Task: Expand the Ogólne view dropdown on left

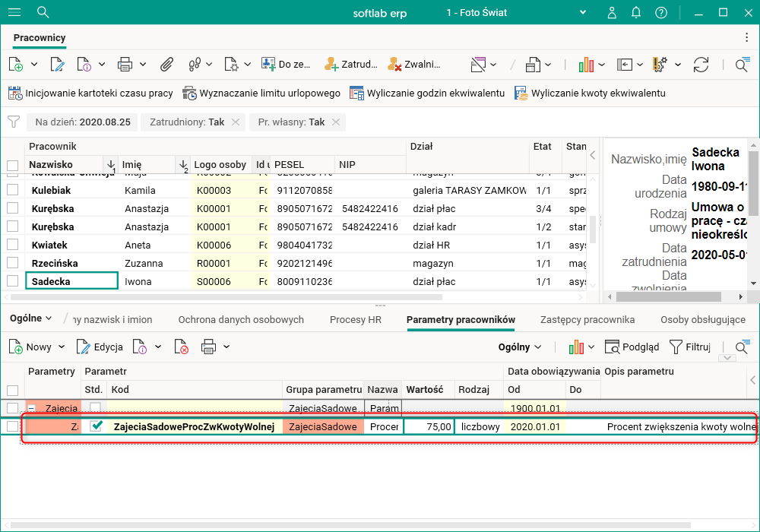Action: click(30, 319)
